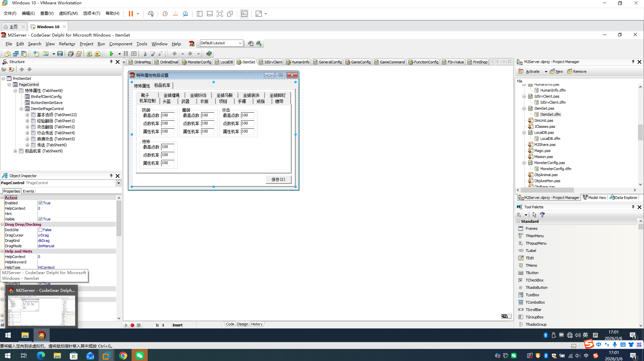Expand the 极品机率 TabSheet9 tree node

click(15, 151)
